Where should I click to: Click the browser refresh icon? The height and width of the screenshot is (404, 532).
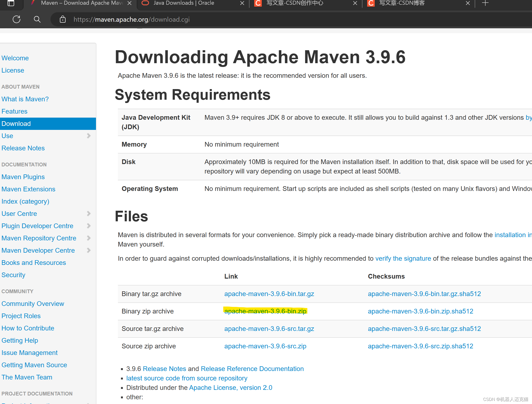point(16,19)
